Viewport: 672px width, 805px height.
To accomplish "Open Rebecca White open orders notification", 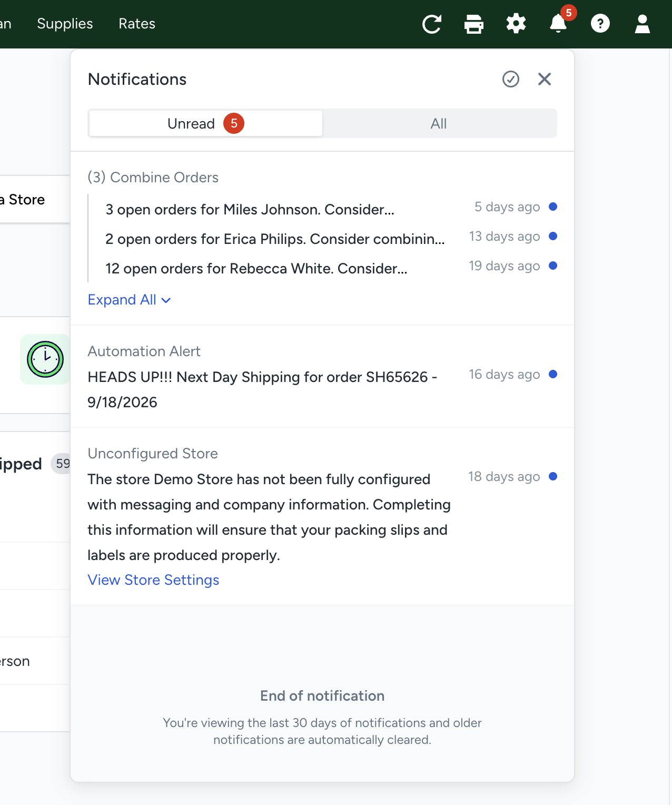I will [256, 269].
